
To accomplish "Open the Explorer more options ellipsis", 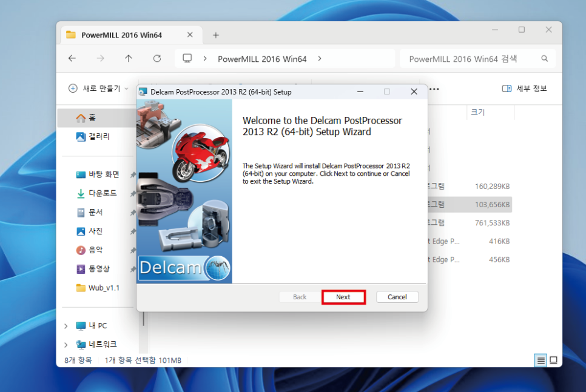I will pyautogui.click(x=434, y=89).
